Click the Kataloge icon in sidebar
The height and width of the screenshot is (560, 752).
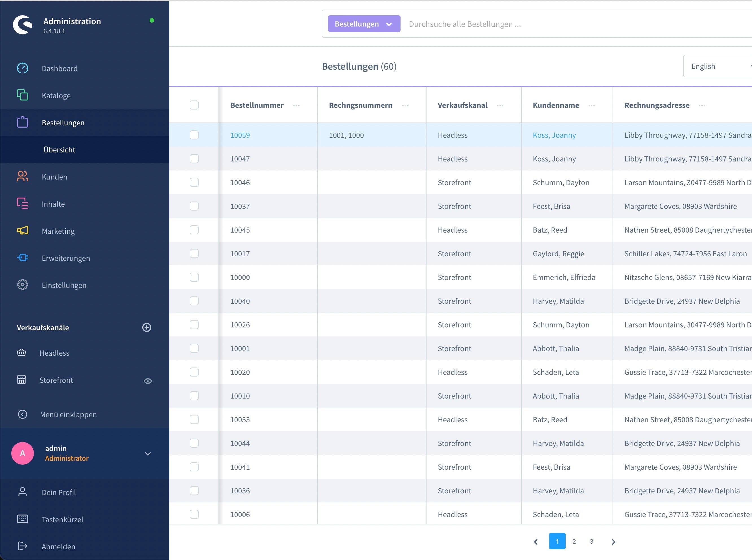tap(22, 95)
